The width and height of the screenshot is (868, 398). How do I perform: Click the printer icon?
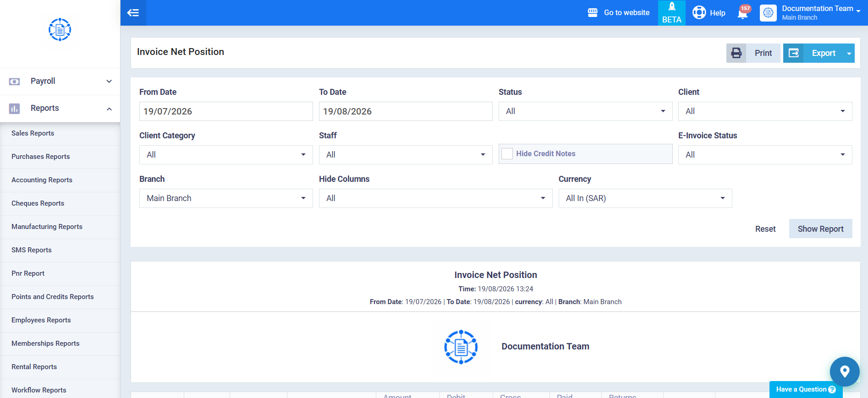tap(736, 53)
